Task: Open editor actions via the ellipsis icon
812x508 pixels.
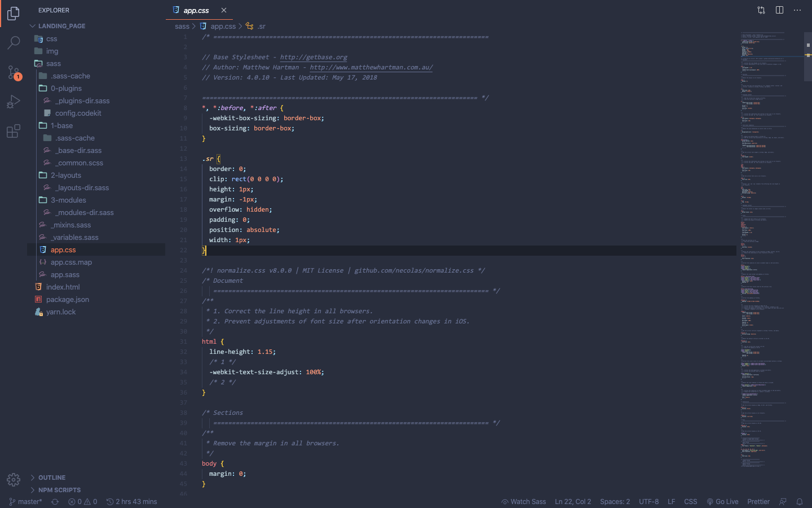Action: click(797, 10)
